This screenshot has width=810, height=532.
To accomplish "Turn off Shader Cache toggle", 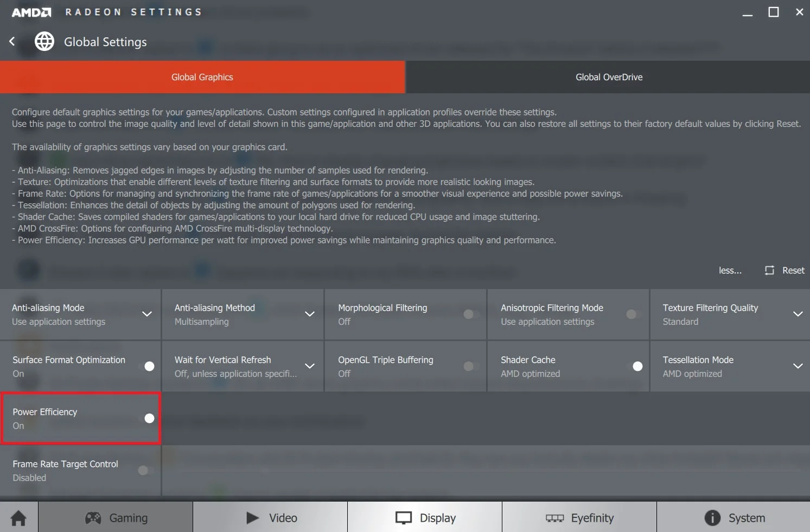I will click(x=634, y=366).
